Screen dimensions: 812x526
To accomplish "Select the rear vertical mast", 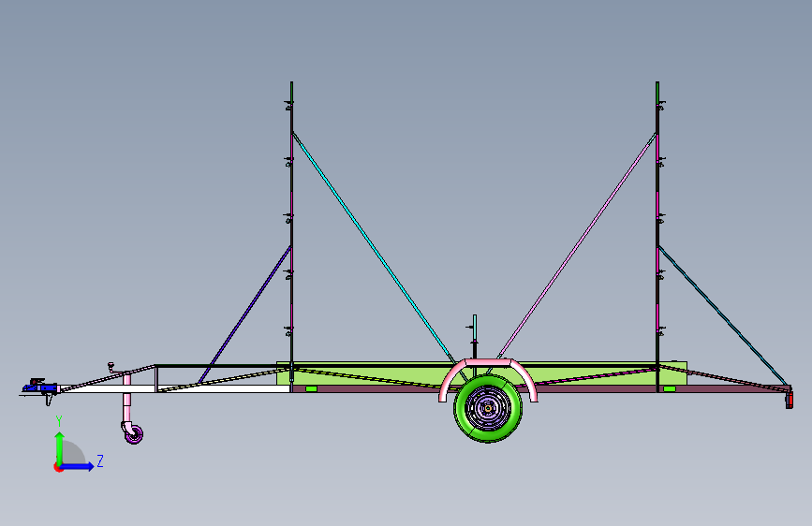I will pos(657,237).
